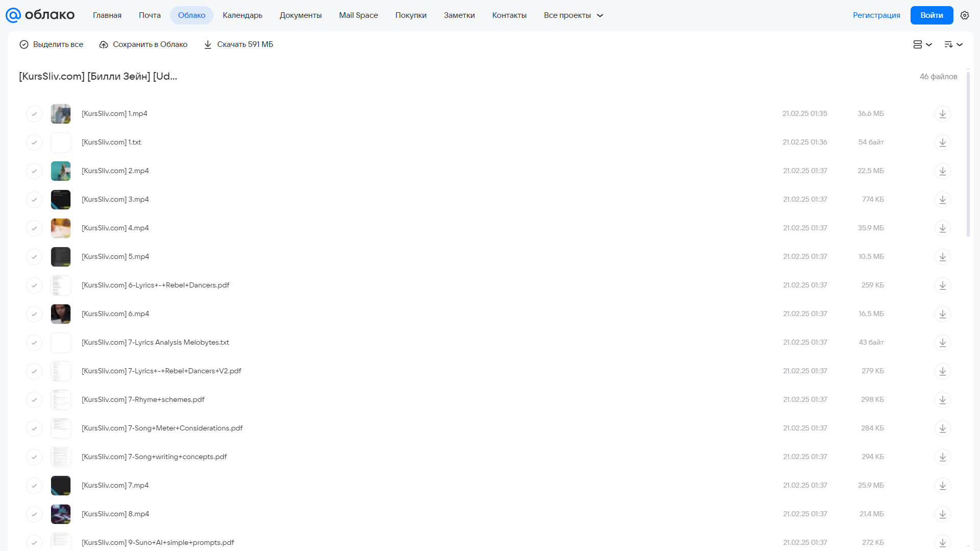Image resolution: width=980 pixels, height=551 pixels.
Task: Open the settings gear icon
Action: coord(965,15)
